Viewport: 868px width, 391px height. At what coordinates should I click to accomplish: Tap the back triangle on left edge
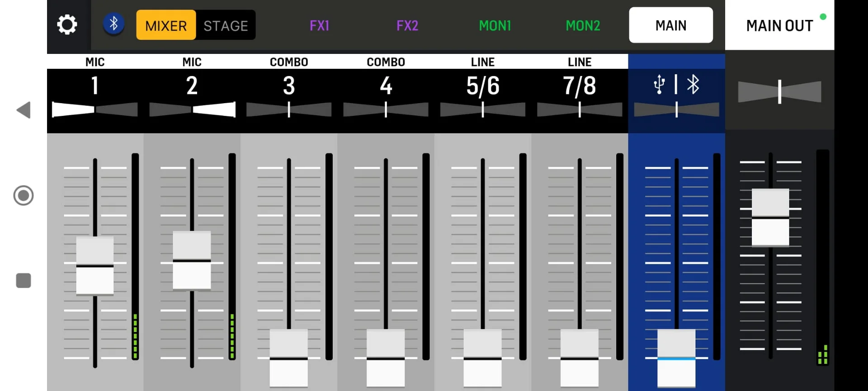tap(24, 110)
